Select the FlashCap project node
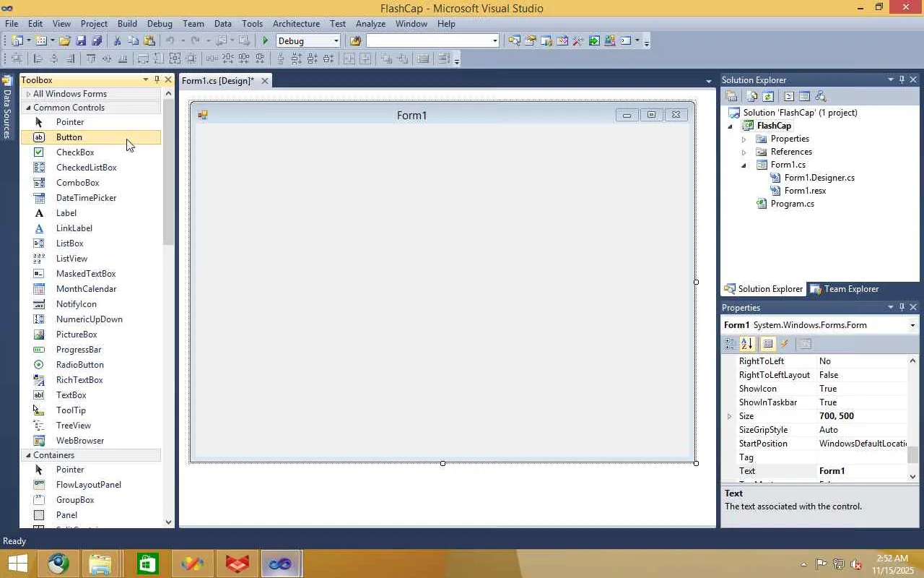The height and width of the screenshot is (578, 924). [774, 126]
